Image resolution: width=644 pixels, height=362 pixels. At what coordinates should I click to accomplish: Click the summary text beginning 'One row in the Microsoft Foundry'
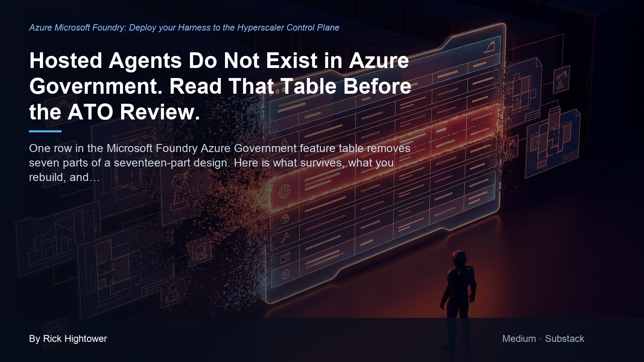[x=220, y=162]
